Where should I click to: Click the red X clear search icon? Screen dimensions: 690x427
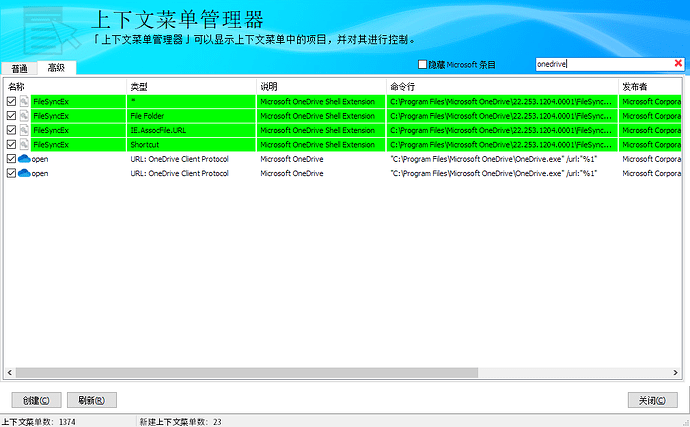point(678,63)
